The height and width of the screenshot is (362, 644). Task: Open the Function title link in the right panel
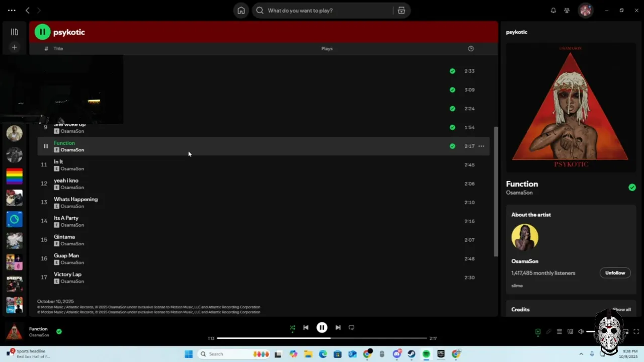522,184
